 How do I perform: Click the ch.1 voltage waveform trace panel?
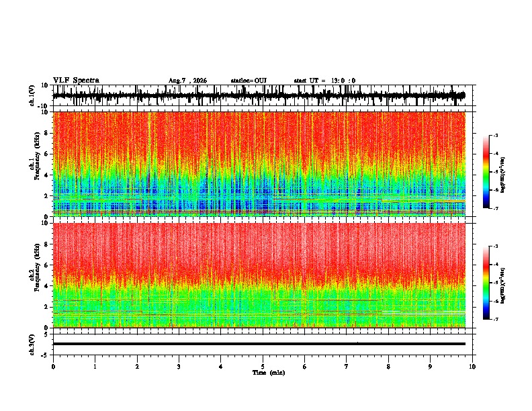[x=264, y=95]
